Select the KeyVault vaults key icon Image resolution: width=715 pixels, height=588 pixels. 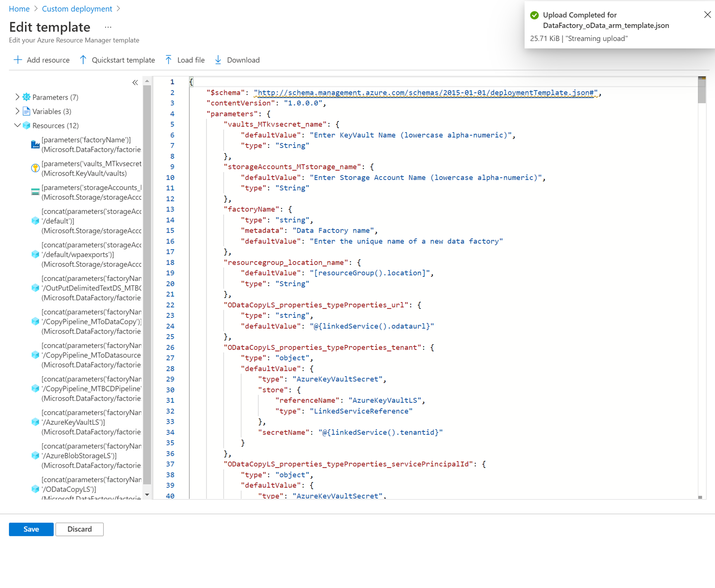click(35, 168)
